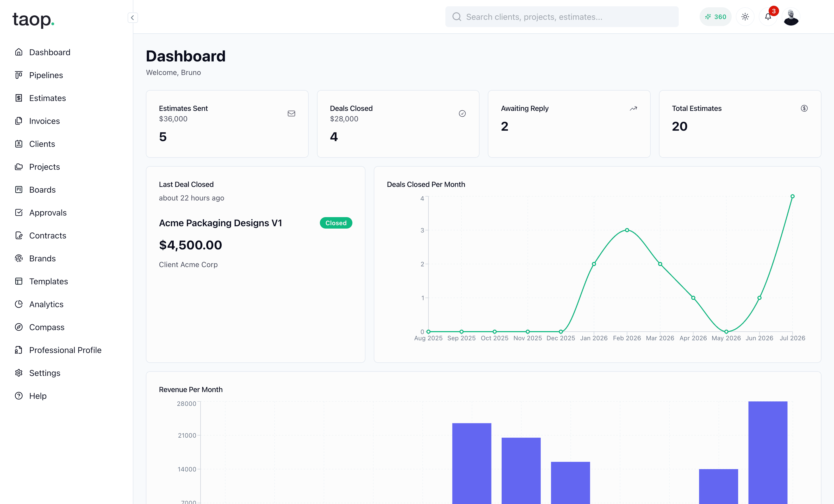Click the "Deals Closed Per Month" chart title
This screenshot has height=504, width=834.
tap(426, 184)
